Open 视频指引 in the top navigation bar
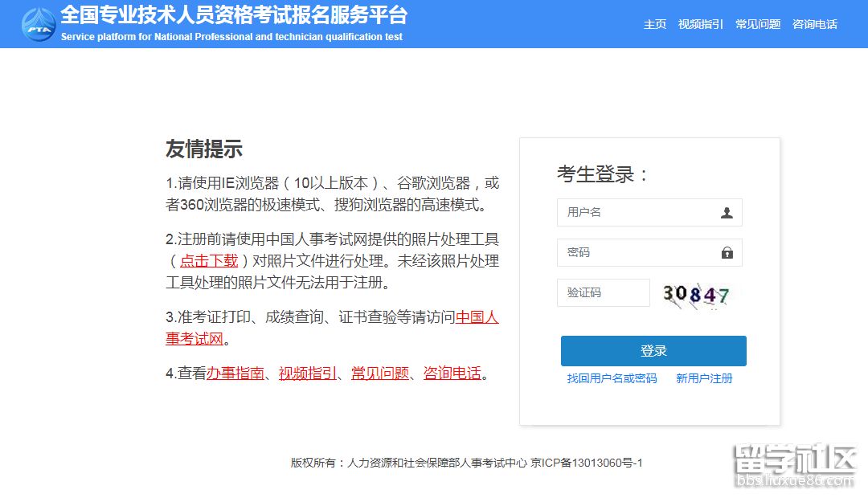Image resolution: width=868 pixels, height=498 pixels. [701, 24]
